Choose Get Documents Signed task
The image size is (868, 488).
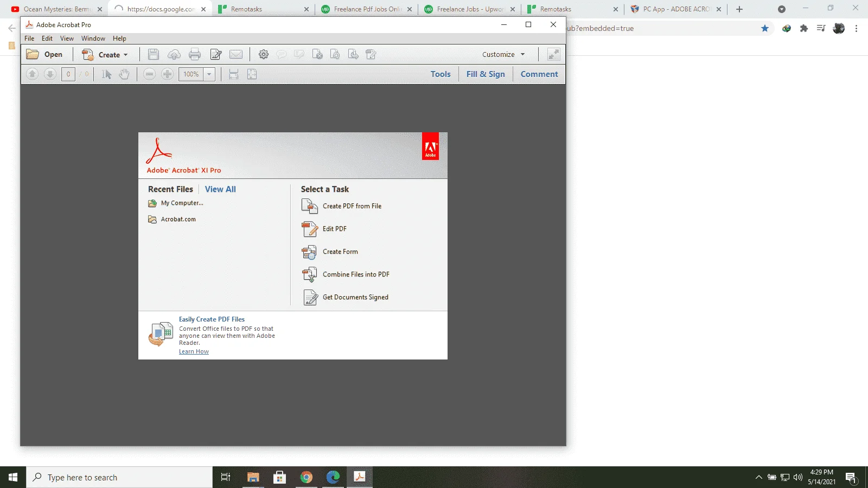tap(344, 297)
